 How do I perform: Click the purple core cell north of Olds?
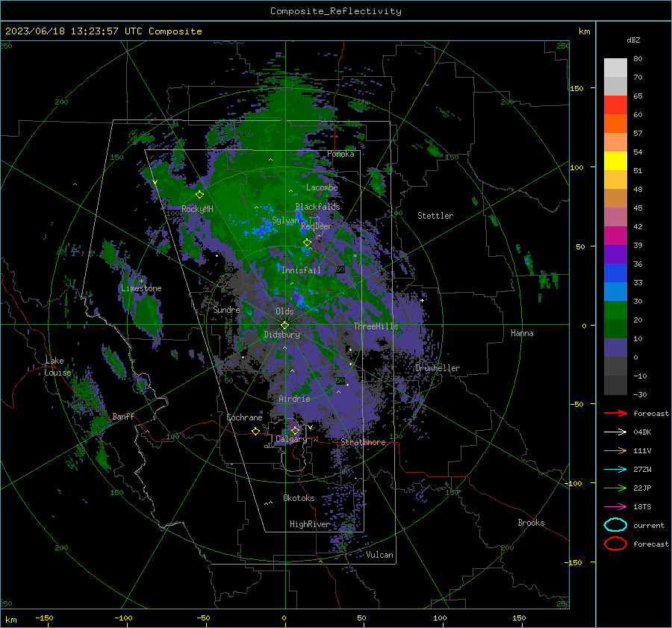(296, 296)
